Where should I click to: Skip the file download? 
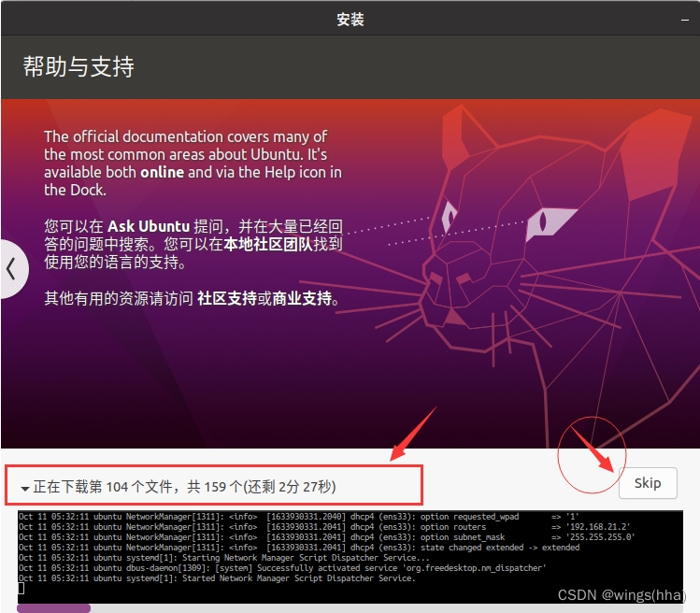point(648,483)
